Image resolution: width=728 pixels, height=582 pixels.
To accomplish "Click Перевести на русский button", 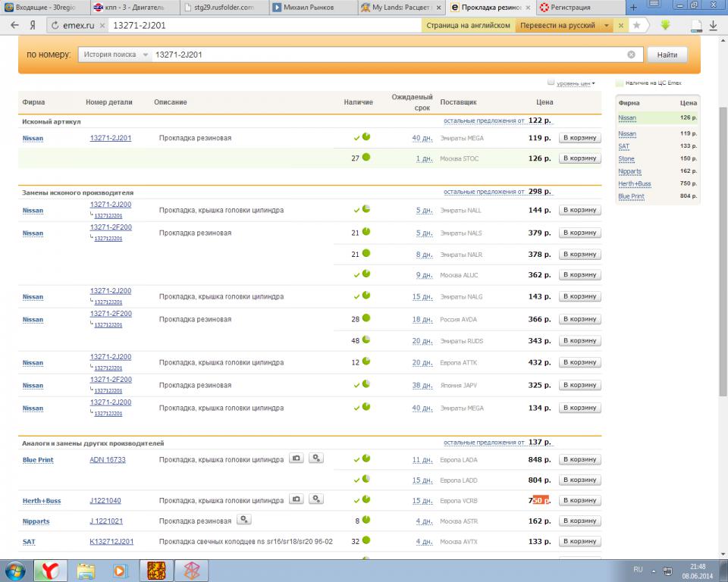I will 557,26.
